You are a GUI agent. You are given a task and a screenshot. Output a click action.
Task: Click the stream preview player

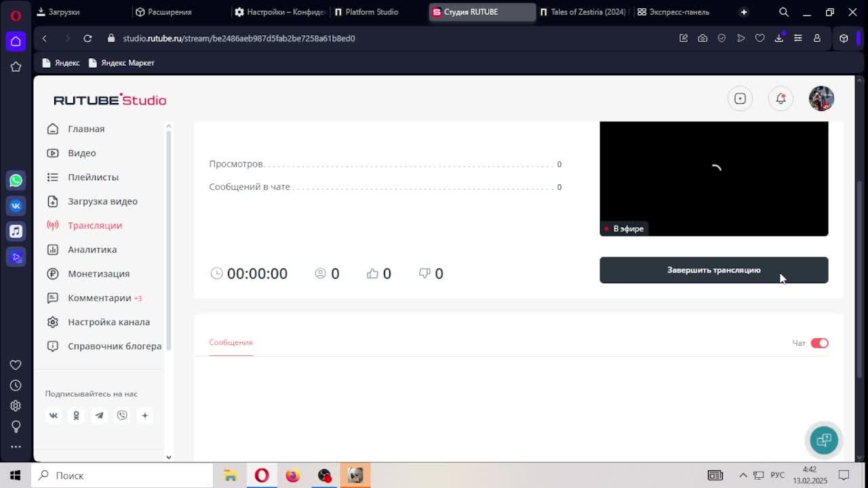pos(713,179)
